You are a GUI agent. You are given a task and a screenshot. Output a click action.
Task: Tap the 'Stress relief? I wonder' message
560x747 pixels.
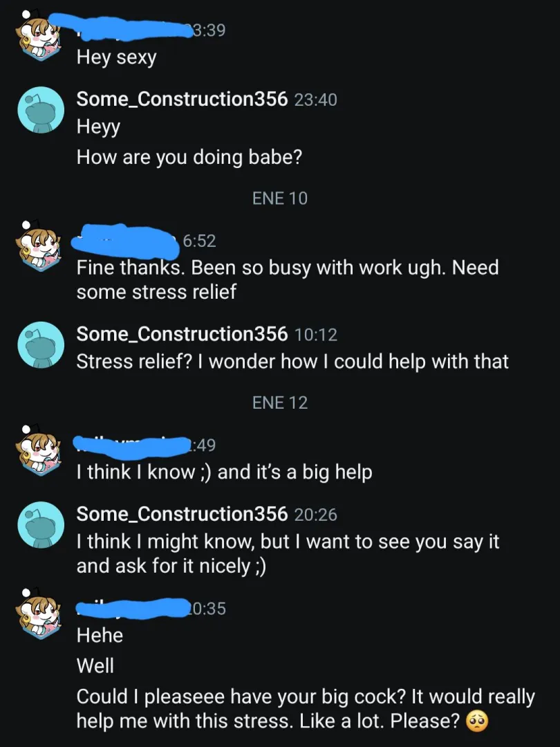tap(292, 362)
